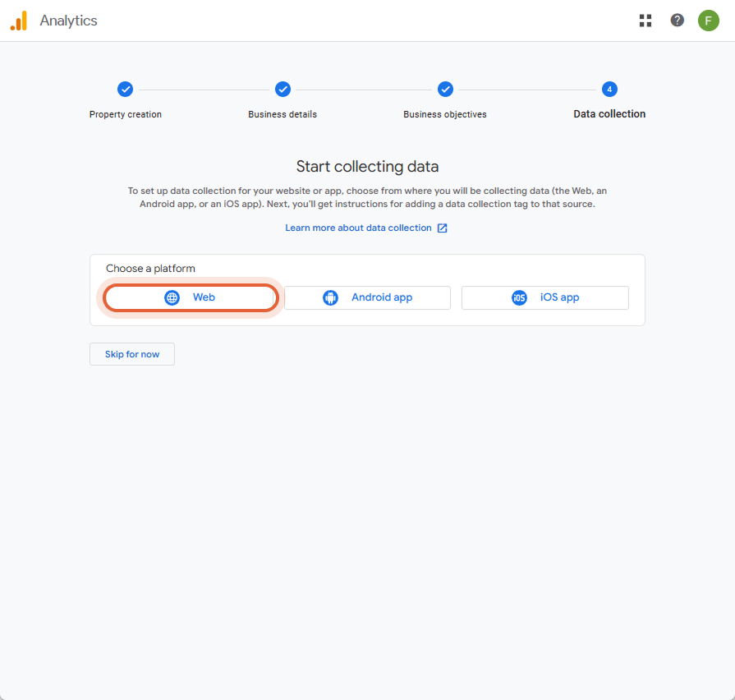Click the Analytics bar-chart logo
The height and width of the screenshot is (700, 735).
[x=19, y=21]
